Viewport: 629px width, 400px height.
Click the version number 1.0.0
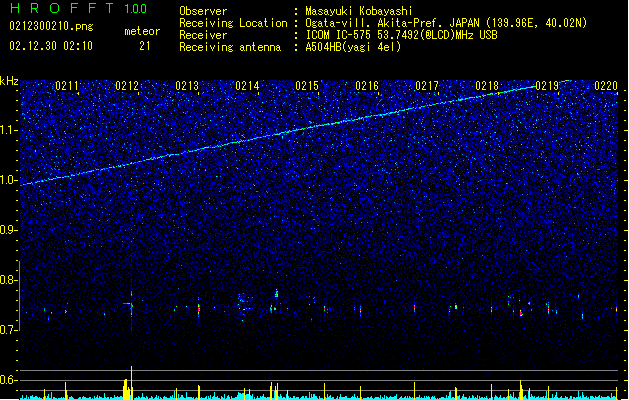[135, 9]
